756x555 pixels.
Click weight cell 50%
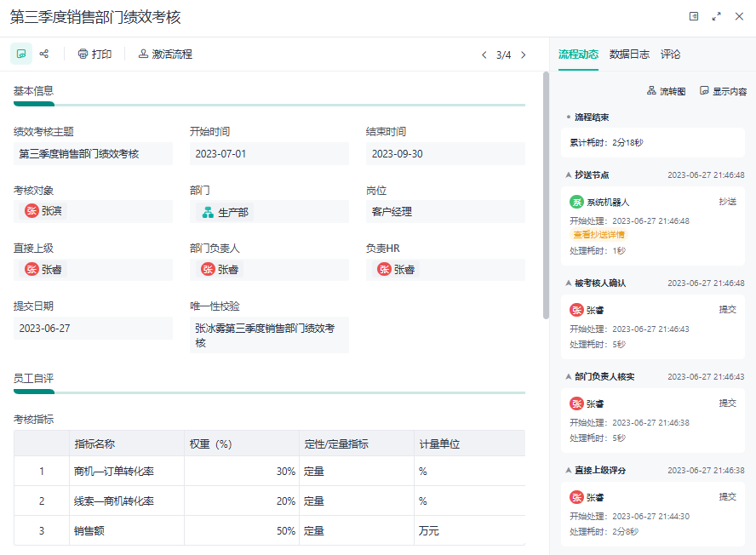242,531
